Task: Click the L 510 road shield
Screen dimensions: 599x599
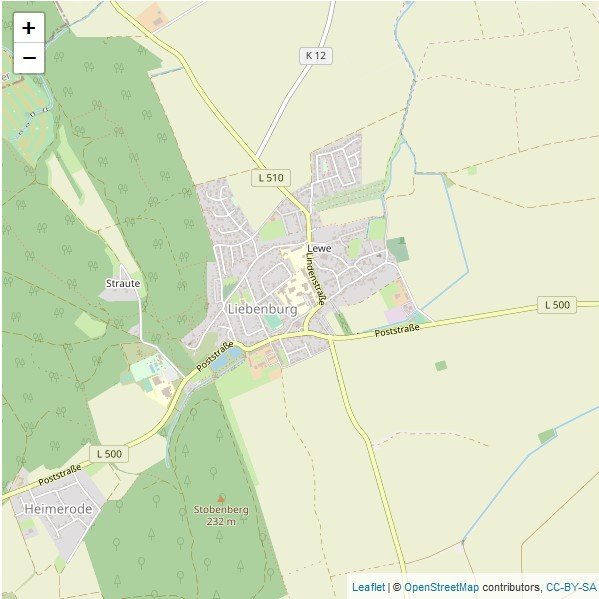Action: [271, 178]
